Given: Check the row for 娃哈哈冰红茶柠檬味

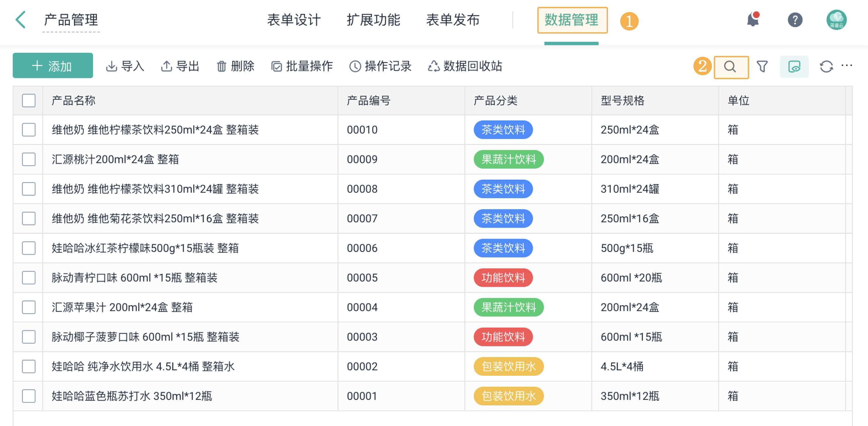Looking at the screenshot, I should (29, 248).
